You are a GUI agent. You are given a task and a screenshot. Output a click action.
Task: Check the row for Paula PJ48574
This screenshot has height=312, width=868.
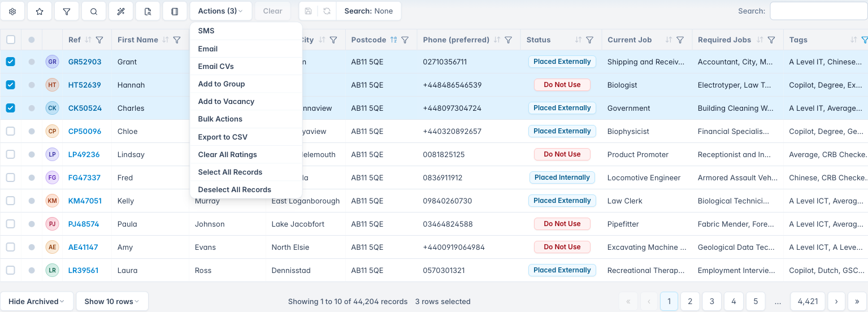[x=11, y=224]
